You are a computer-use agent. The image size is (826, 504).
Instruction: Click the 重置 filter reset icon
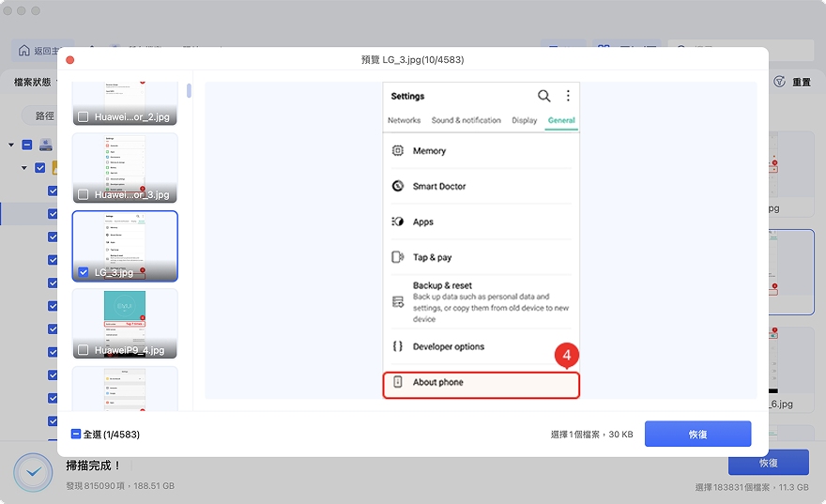tap(779, 82)
